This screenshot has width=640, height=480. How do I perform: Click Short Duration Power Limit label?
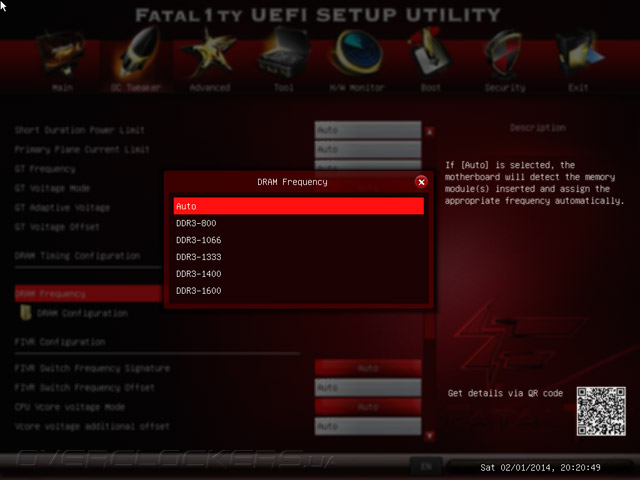[x=80, y=130]
